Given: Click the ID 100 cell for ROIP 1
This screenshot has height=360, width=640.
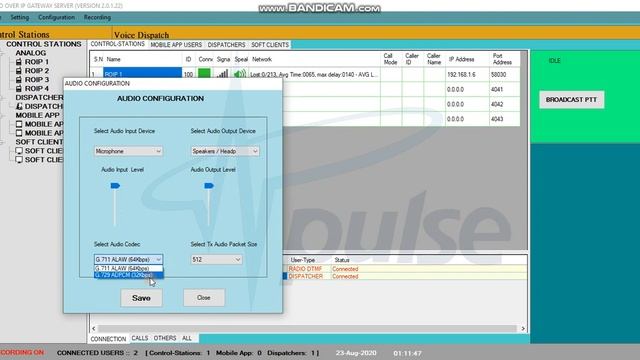Looking at the screenshot, I should 188,75.
